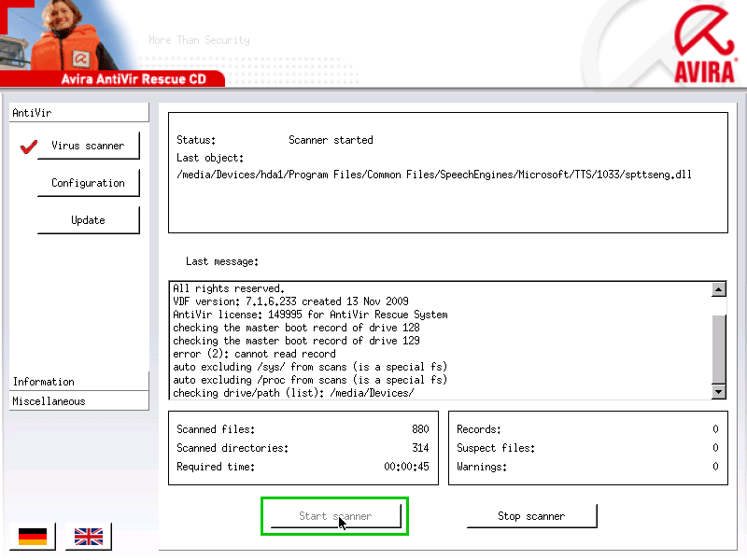The height and width of the screenshot is (560, 747).
Task: Open the Configuration section
Action: tap(88, 183)
